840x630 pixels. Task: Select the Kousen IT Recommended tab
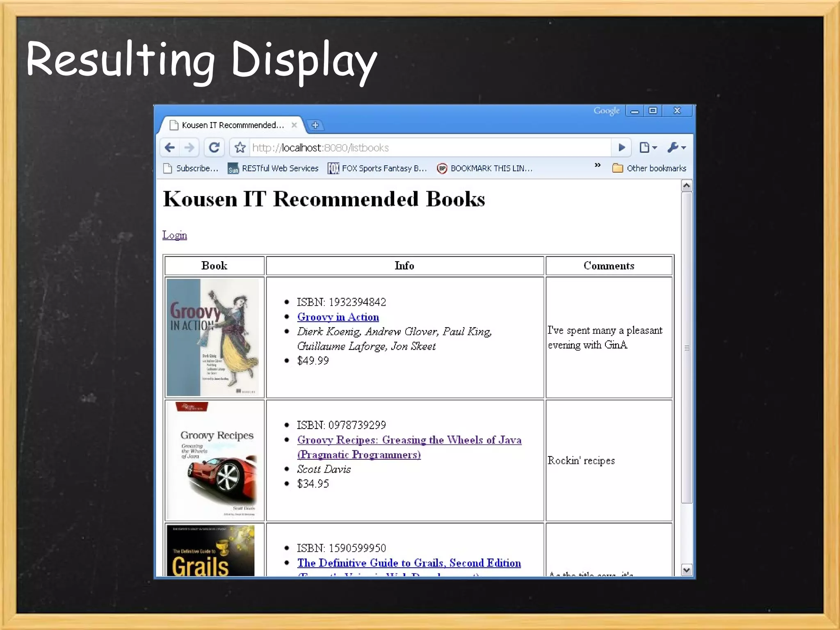click(232, 125)
